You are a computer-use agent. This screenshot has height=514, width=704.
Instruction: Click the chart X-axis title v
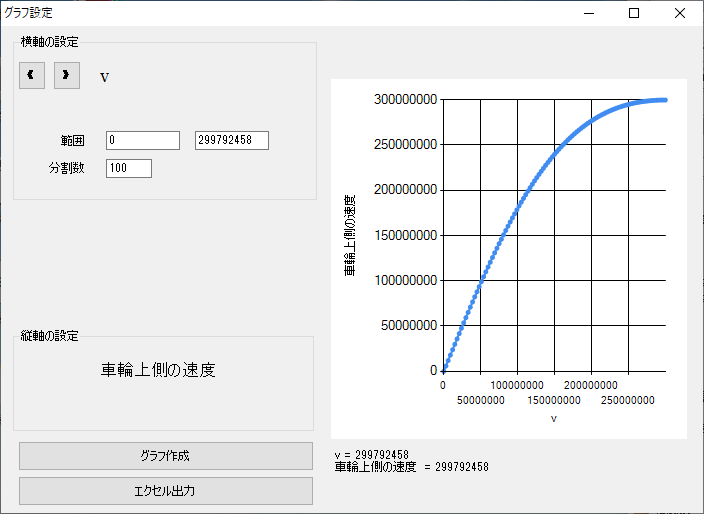click(553, 418)
